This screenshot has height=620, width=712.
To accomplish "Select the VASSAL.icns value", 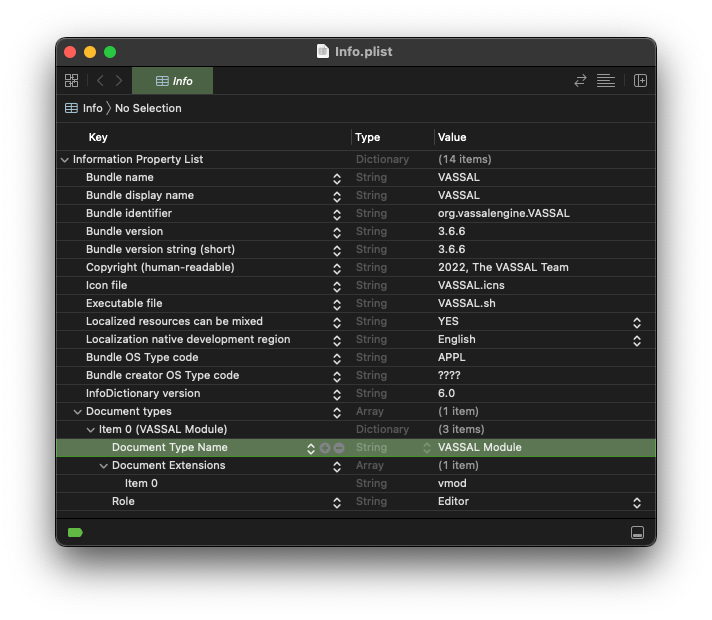I will click(x=471, y=285).
